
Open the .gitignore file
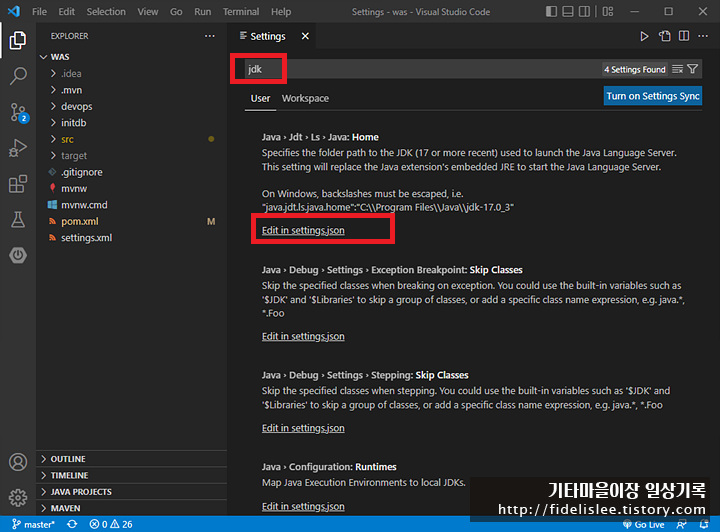(x=131, y=172)
